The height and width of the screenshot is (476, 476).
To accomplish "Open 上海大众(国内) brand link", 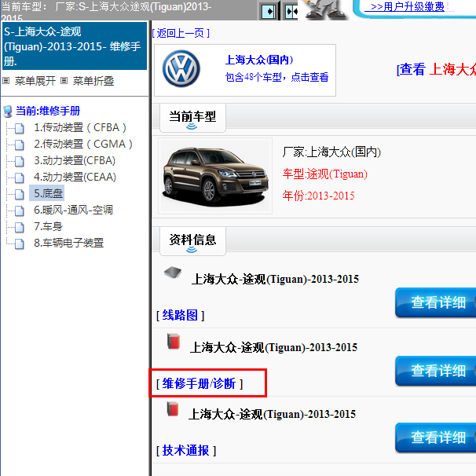I will [x=259, y=60].
